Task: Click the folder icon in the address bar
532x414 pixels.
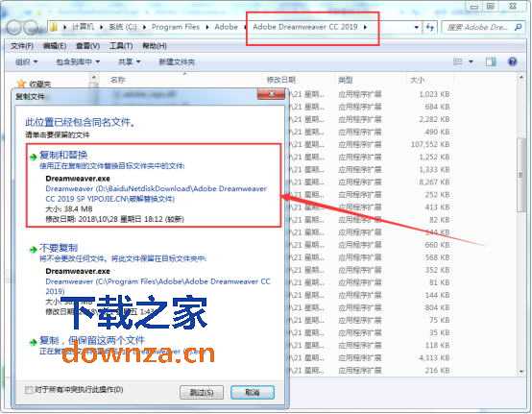Action: point(54,27)
